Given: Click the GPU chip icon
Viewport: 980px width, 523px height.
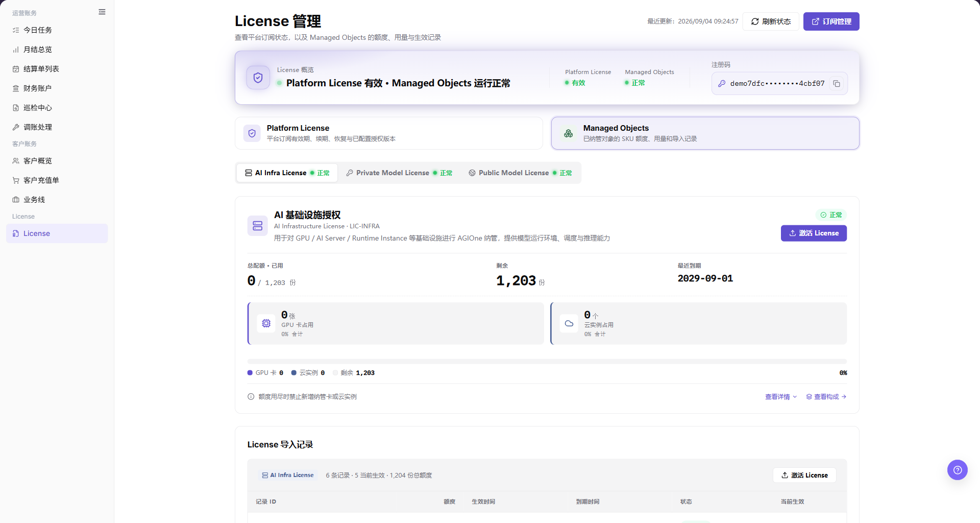Looking at the screenshot, I should click(x=266, y=323).
